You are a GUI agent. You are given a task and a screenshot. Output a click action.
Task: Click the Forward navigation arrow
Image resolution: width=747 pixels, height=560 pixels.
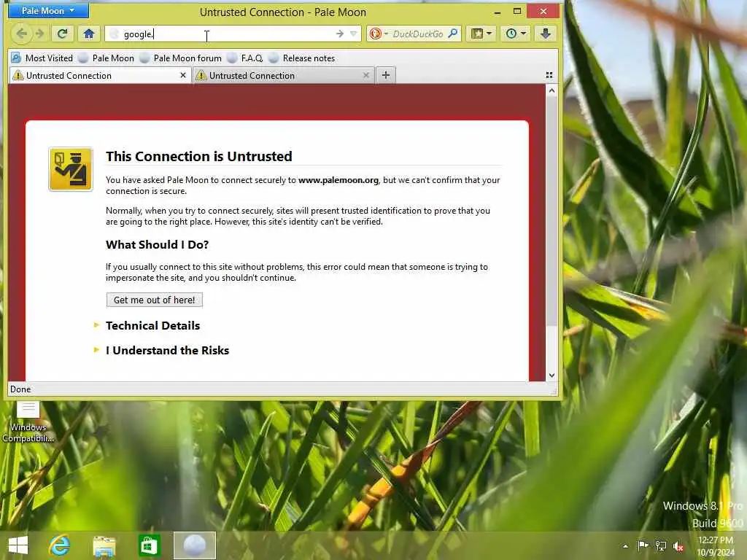tap(40, 34)
